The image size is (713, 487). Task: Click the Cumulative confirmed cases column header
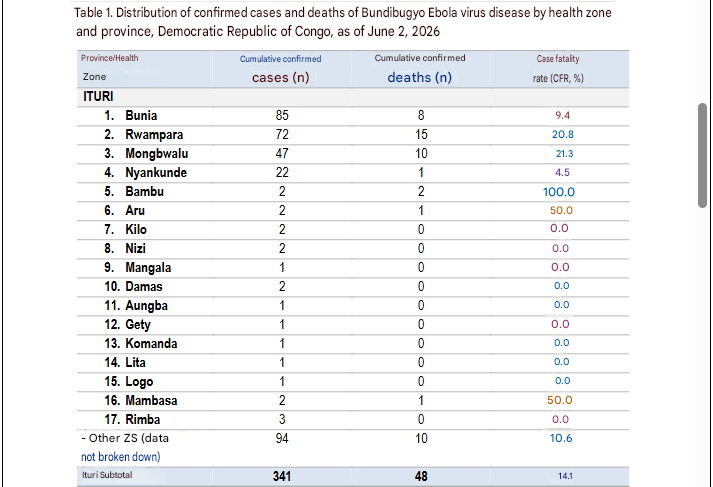(x=281, y=69)
